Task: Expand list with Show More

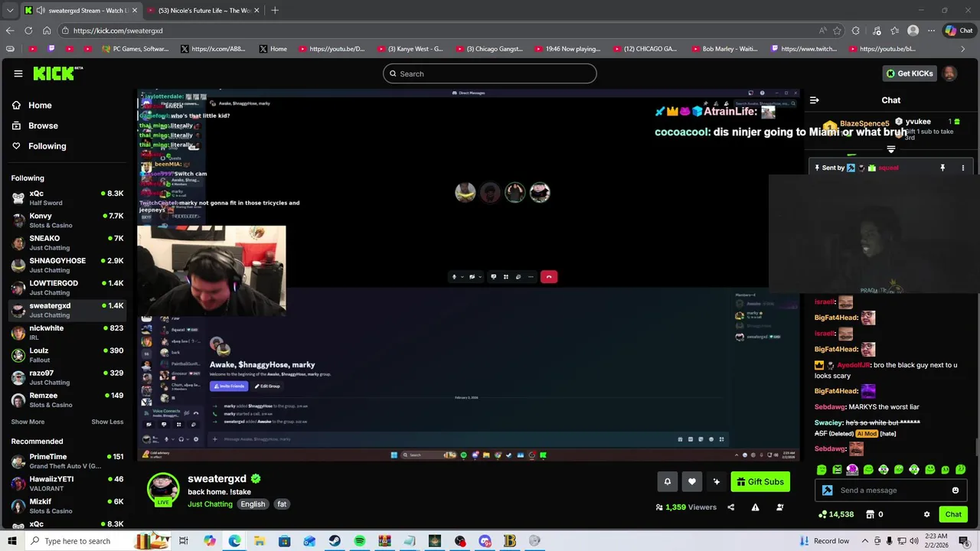Action: pos(28,422)
